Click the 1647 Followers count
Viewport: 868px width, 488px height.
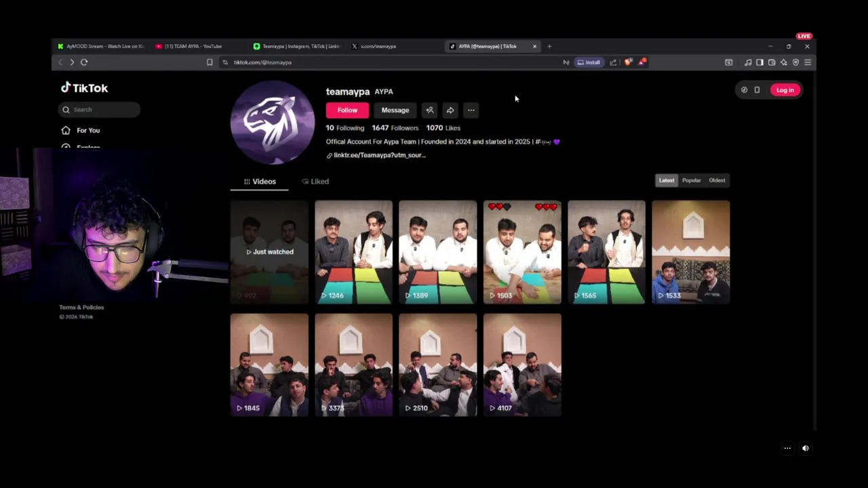point(395,128)
